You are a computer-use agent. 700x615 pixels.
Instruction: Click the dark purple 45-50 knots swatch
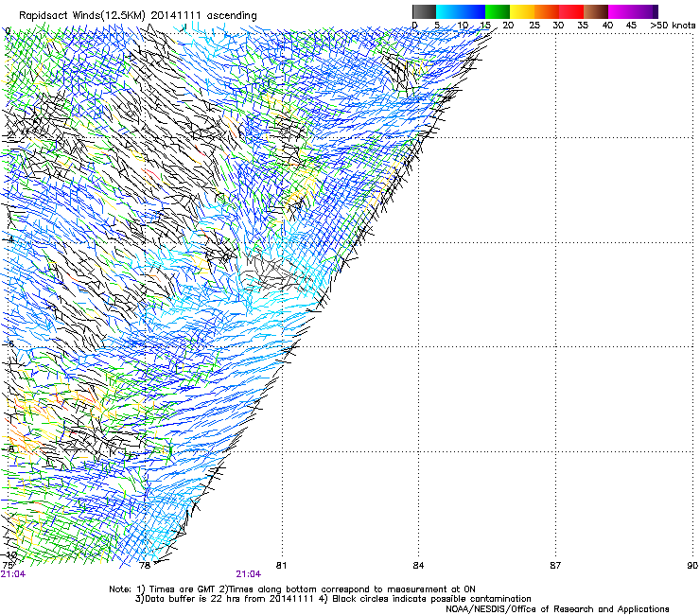pyautogui.click(x=645, y=11)
